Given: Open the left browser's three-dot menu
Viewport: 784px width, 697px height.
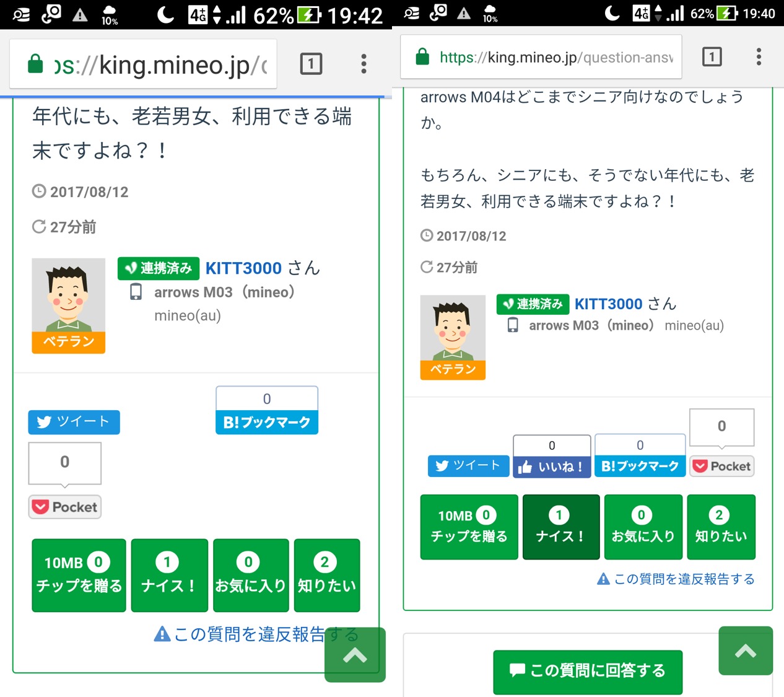Looking at the screenshot, I should click(364, 64).
